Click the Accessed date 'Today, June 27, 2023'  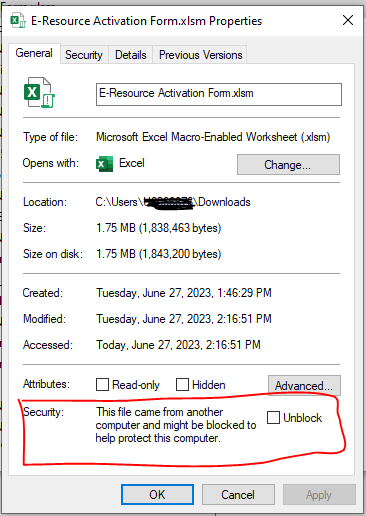(149, 345)
